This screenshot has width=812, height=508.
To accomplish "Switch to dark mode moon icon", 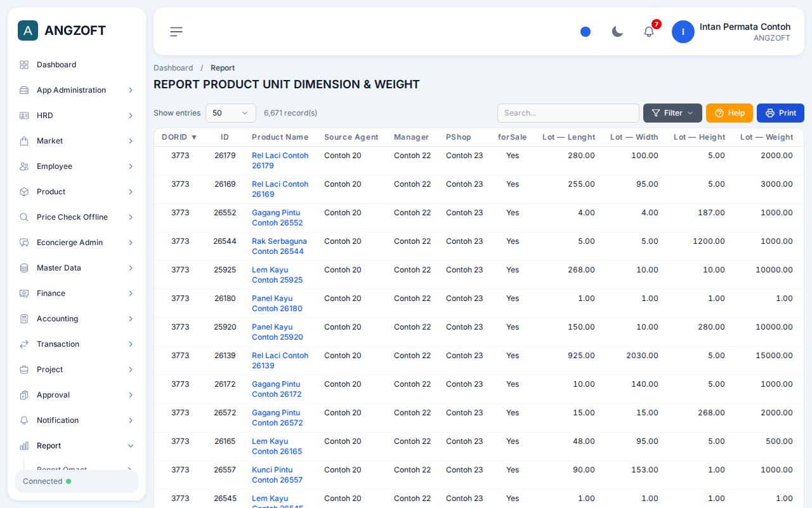I will 617,32.
